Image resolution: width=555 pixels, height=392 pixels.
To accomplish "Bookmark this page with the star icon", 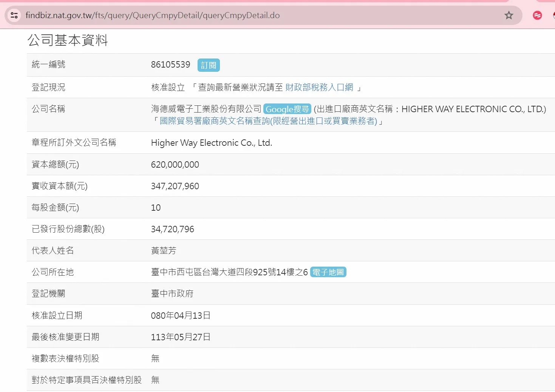I will [x=509, y=15].
